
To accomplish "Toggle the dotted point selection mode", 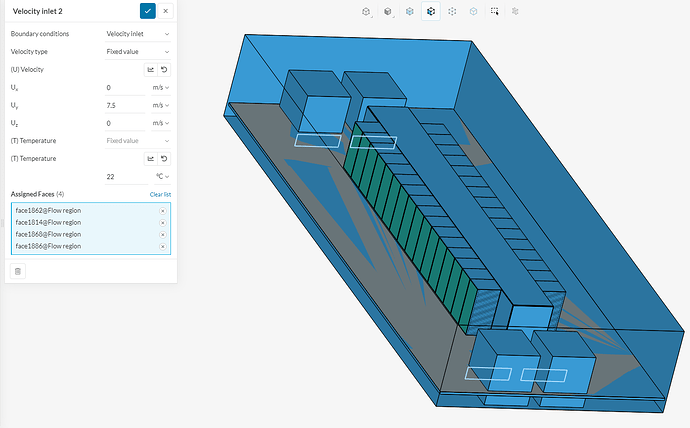I will click(452, 12).
